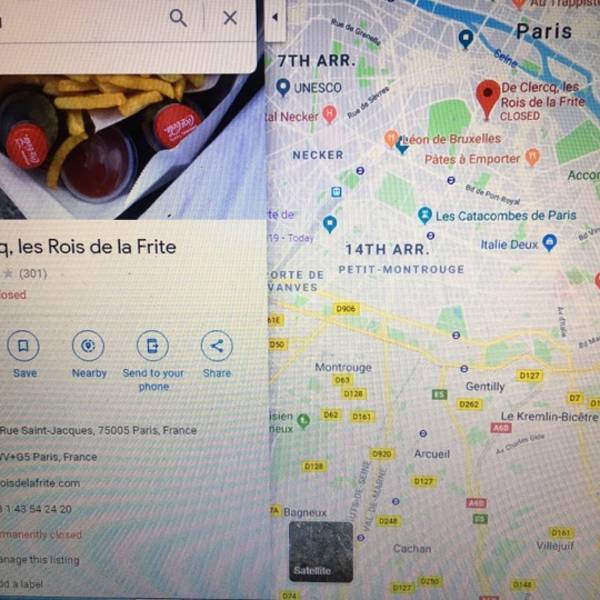Share this place via the Share icon
Screen dimensions: 600x600
tap(217, 346)
